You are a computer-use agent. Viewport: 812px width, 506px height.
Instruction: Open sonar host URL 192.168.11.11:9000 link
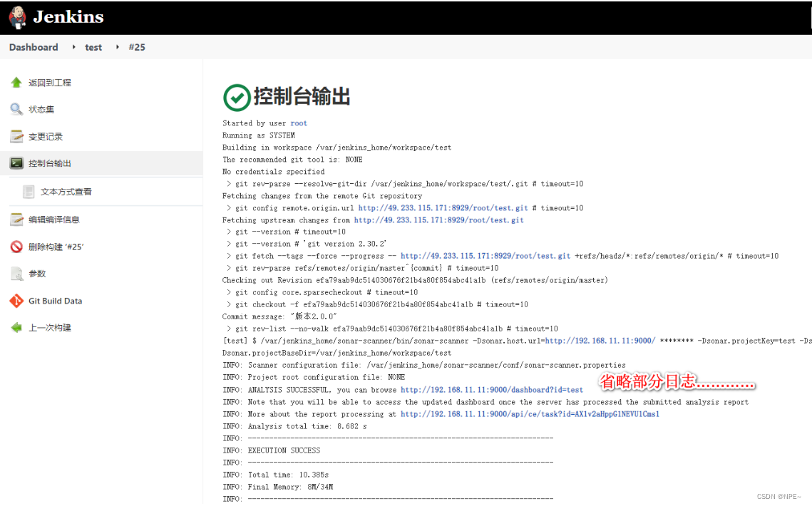pos(600,341)
